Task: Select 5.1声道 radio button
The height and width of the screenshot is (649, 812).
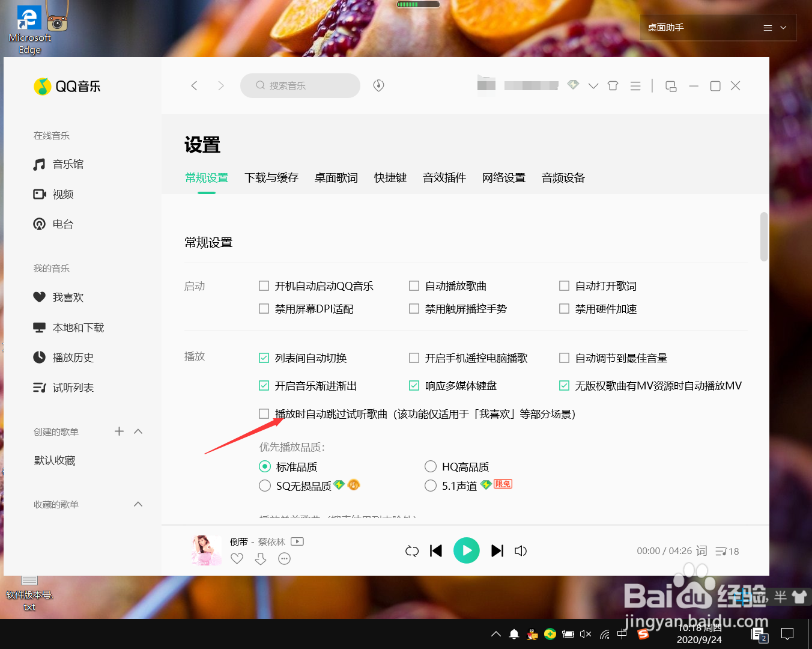Action: [x=431, y=486]
